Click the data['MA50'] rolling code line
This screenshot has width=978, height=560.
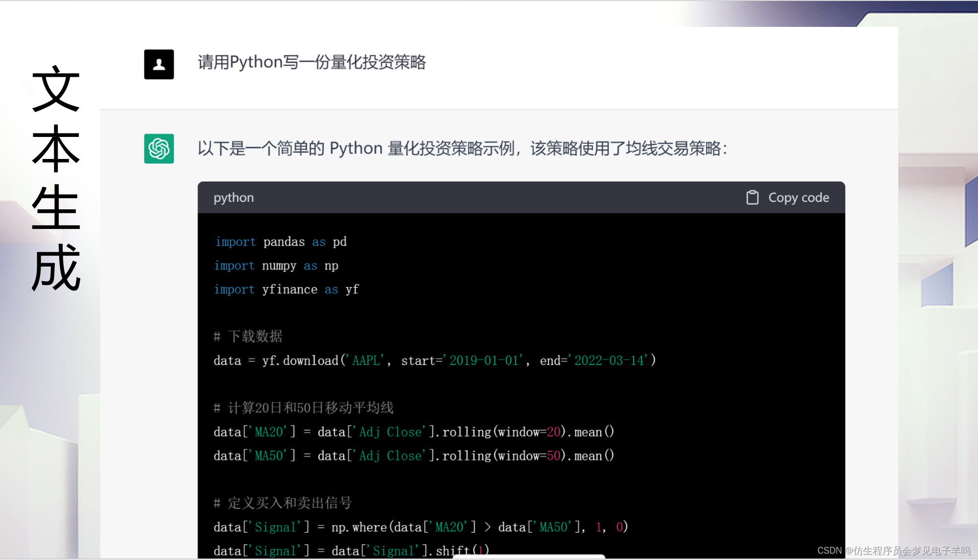tap(414, 456)
